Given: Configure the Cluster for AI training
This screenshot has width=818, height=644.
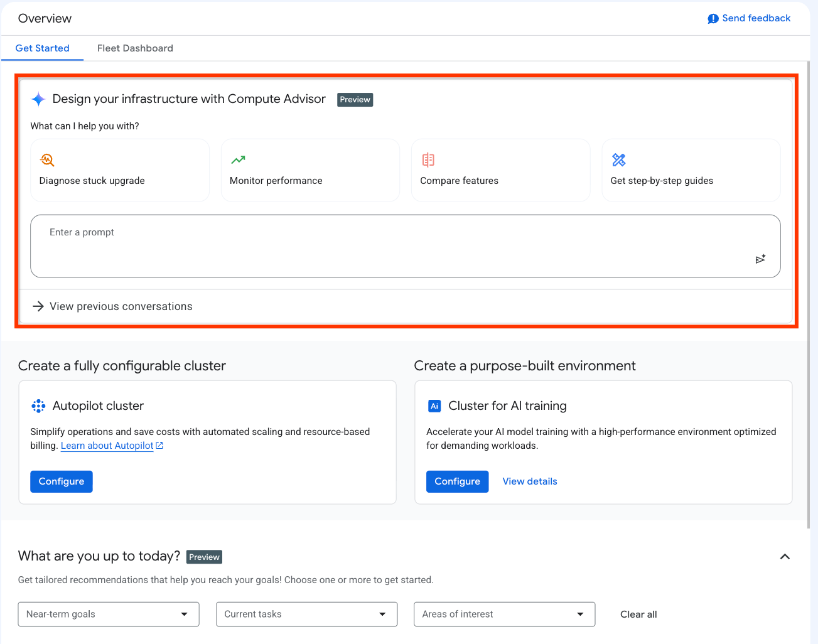Looking at the screenshot, I should pos(458,481).
